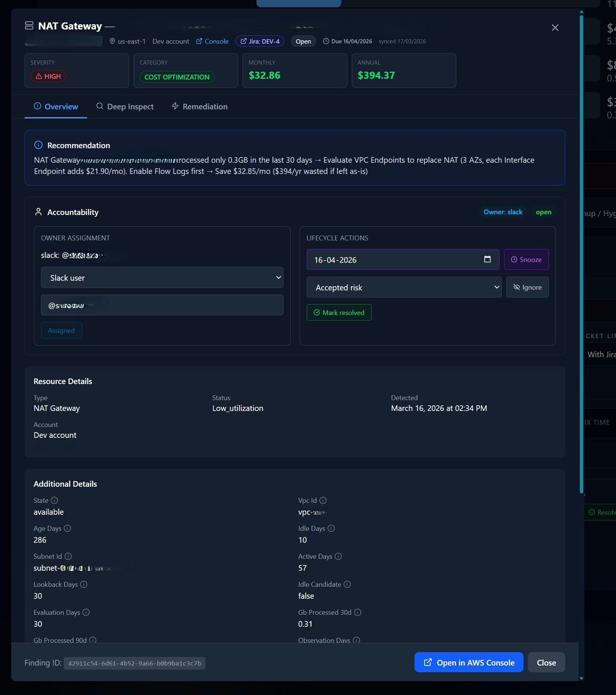The image size is (616, 695).
Task: Click the Idle Candidate value false
Action: 306,596
